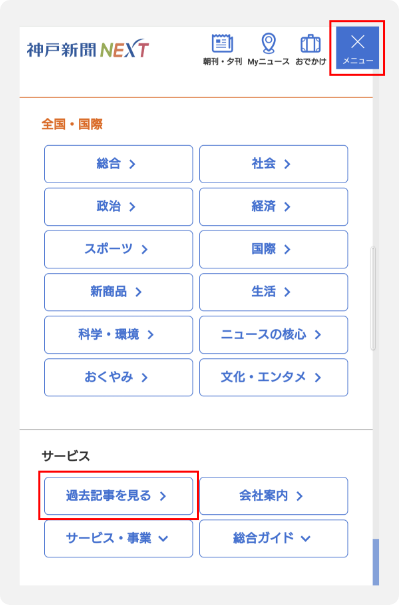Expand the サービス・事業 dropdown
This screenshot has width=399, height=605.
pyautogui.click(x=118, y=538)
